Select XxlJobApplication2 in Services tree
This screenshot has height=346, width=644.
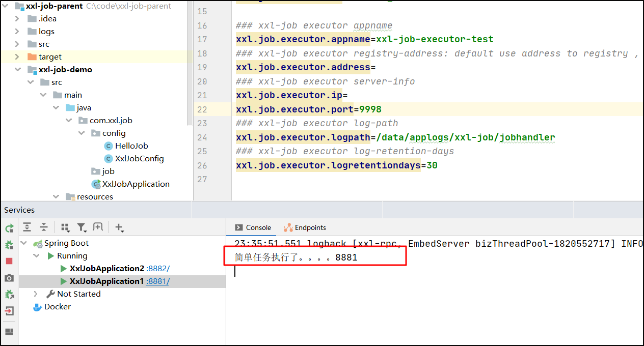coord(107,269)
